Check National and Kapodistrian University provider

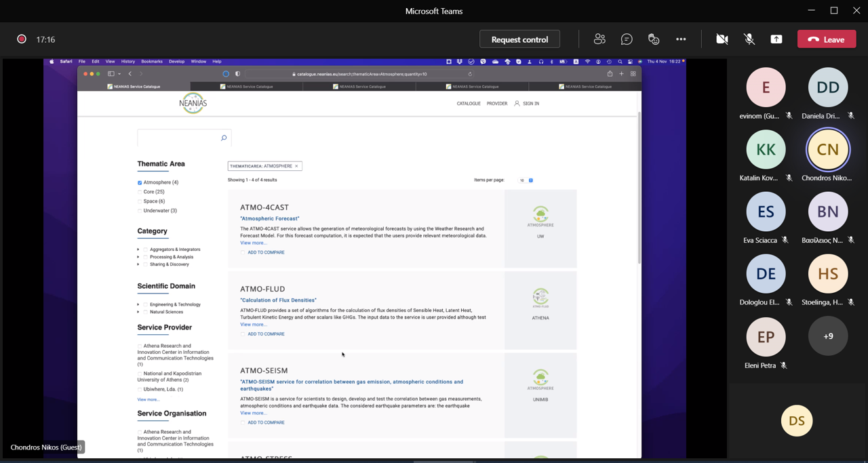[x=140, y=374]
